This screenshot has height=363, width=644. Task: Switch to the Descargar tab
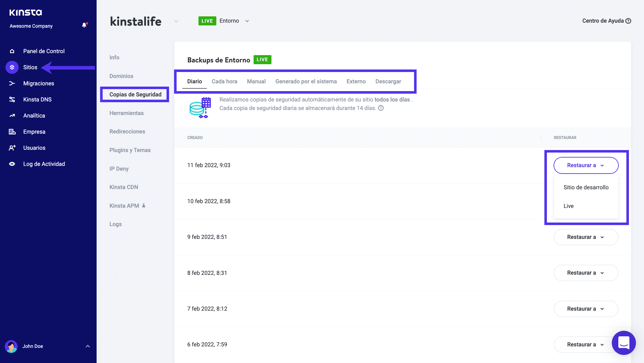[388, 81]
